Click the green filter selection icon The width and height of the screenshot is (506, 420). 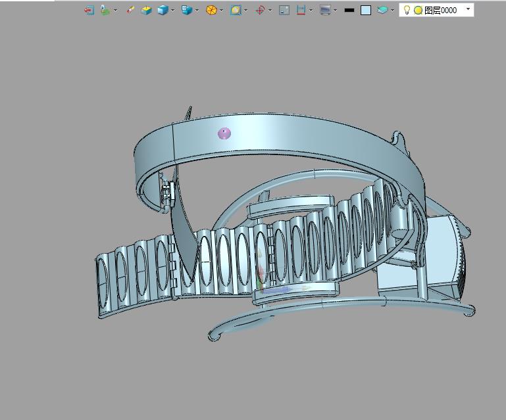coord(105,11)
